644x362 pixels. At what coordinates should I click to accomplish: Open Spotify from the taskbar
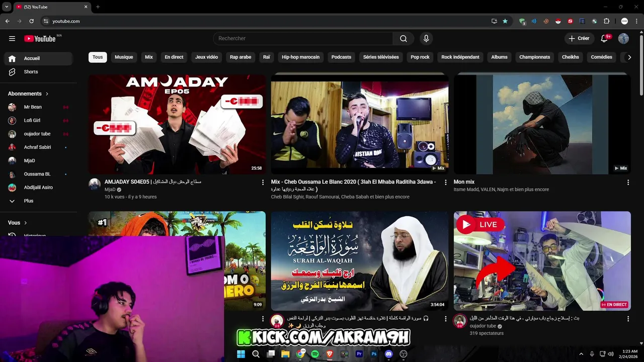(x=315, y=354)
